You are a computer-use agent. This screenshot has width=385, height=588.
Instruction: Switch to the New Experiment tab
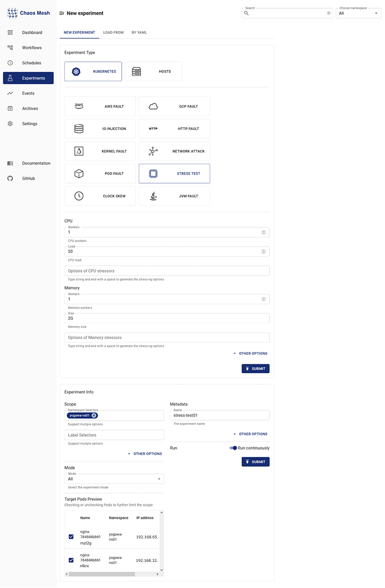tap(79, 33)
